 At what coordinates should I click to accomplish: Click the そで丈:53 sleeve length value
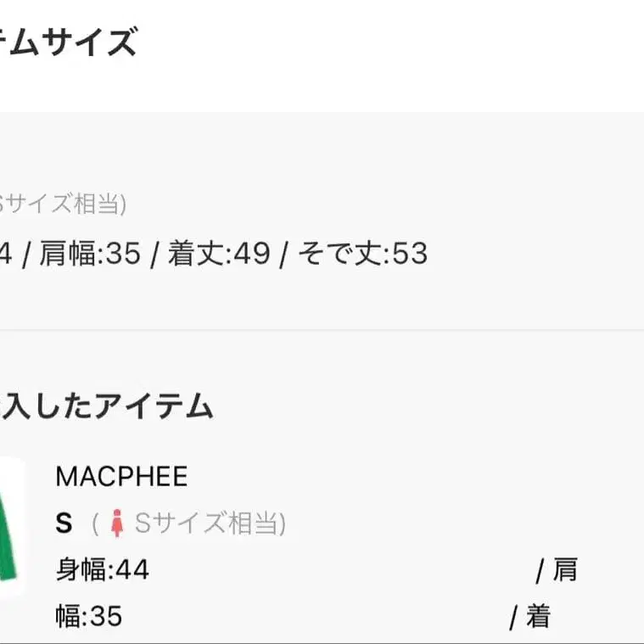361,254
